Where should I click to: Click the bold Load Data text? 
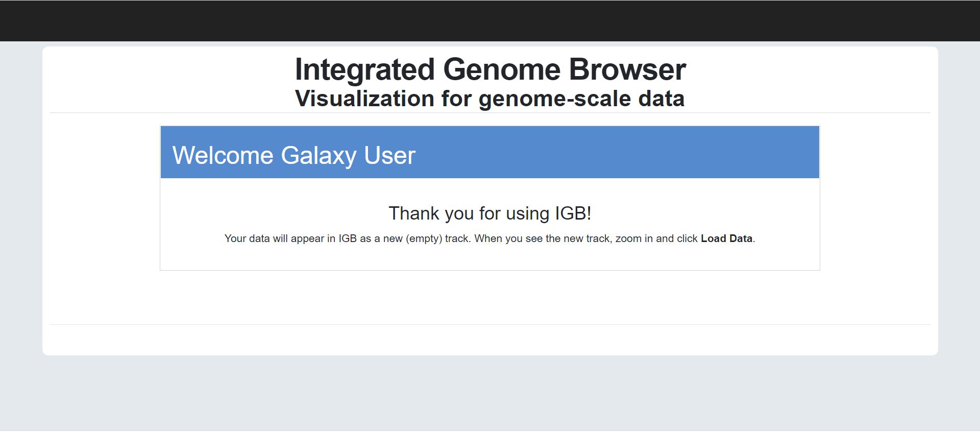point(726,238)
